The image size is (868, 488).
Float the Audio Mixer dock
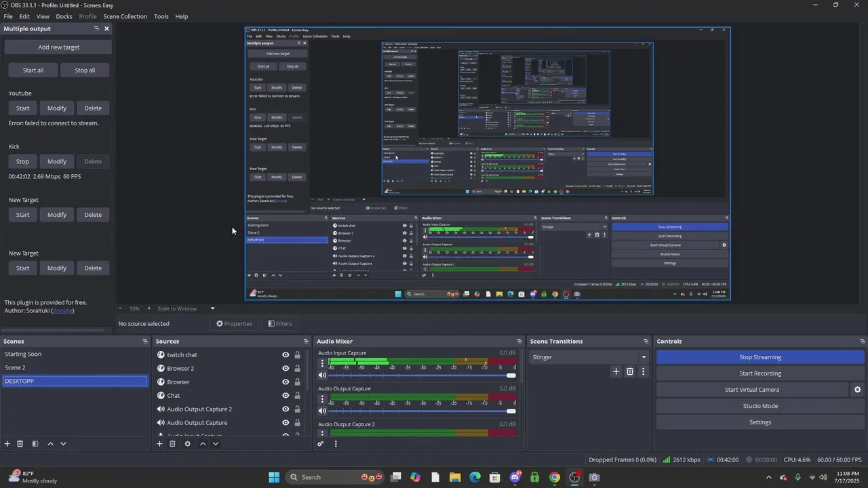coord(519,341)
